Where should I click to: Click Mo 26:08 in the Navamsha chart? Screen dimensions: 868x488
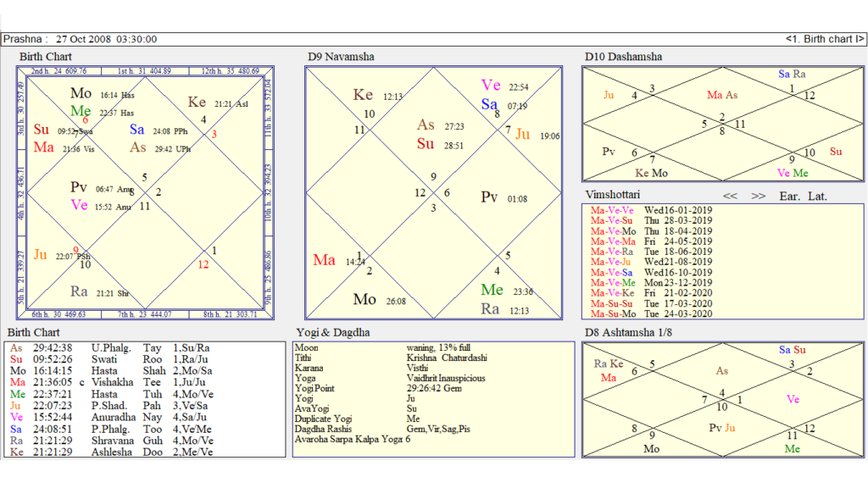[x=380, y=300]
